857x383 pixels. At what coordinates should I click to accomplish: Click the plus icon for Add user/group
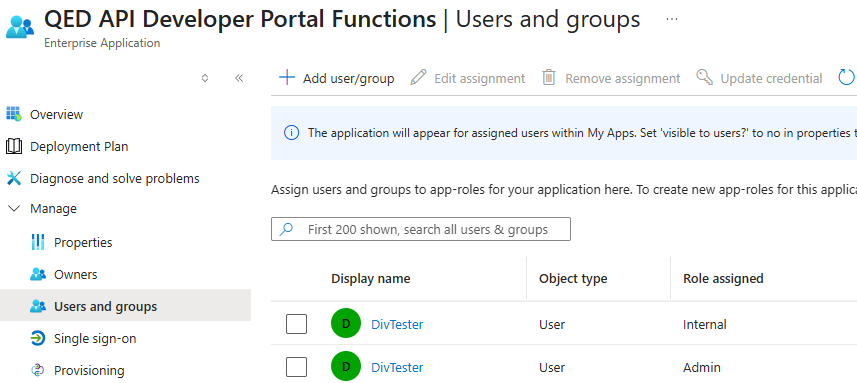pyautogui.click(x=287, y=78)
